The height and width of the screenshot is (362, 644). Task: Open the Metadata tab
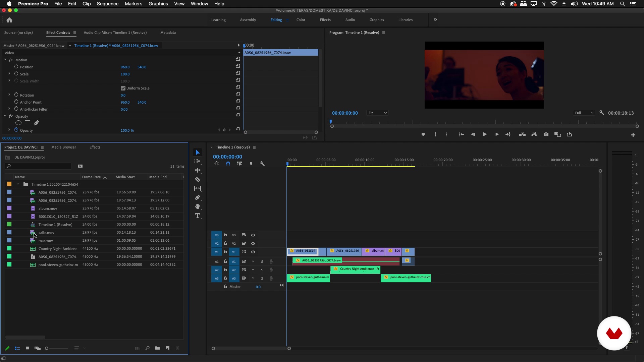pos(168,33)
